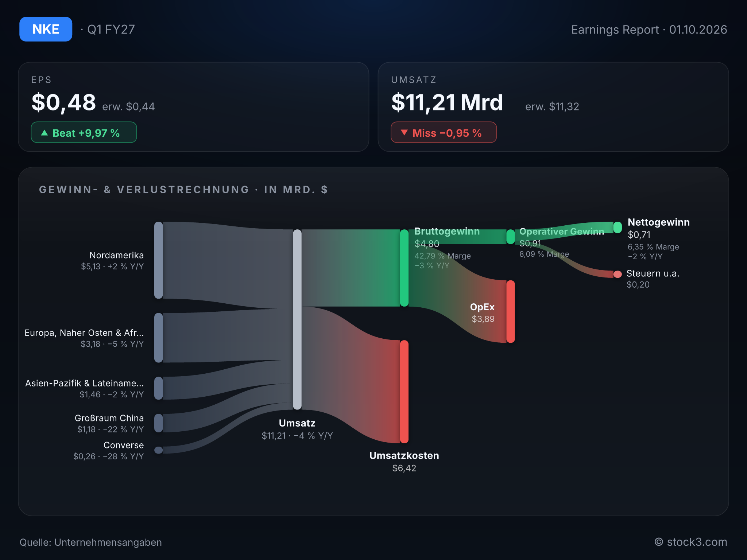Screen dimensions: 747x560
Task: Click the $1,18 · −22 % Y/Y value
Action: 111,429
